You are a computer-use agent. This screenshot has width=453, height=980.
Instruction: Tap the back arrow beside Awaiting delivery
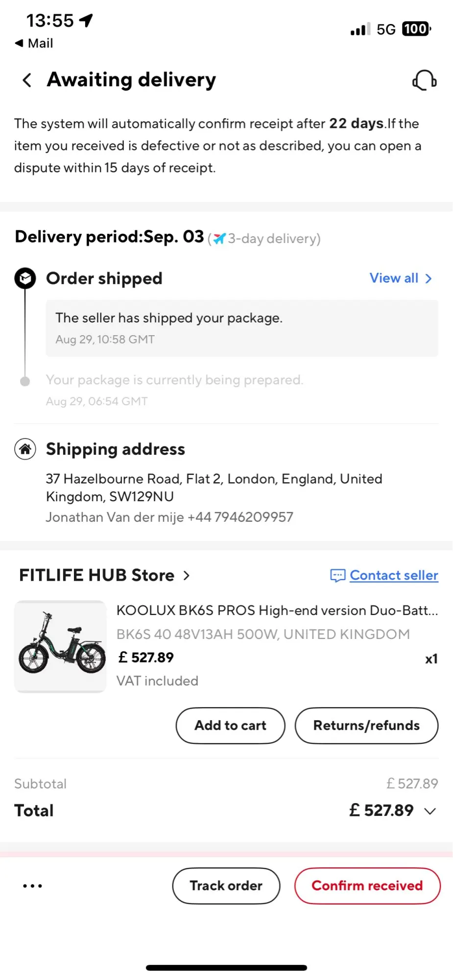pos(27,80)
